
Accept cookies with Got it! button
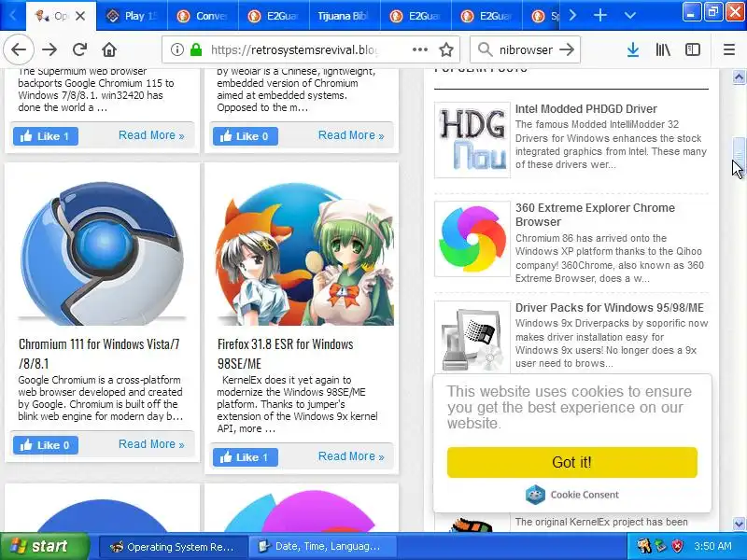(x=571, y=462)
